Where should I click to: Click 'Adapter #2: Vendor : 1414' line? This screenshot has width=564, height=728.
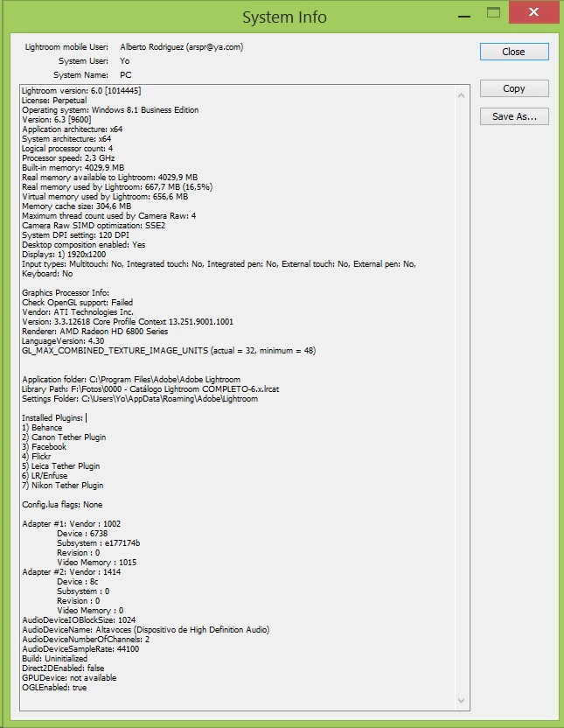pyautogui.click(x=72, y=572)
